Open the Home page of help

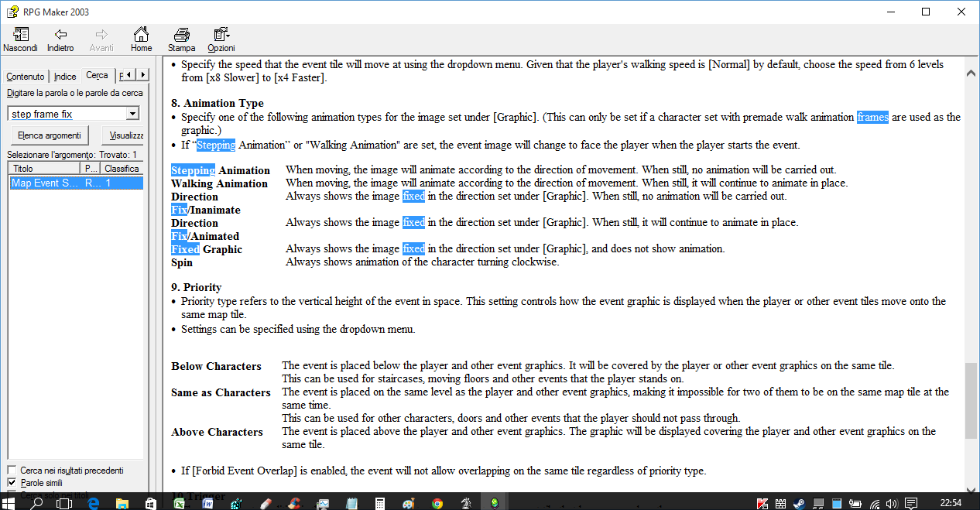pyautogui.click(x=141, y=39)
